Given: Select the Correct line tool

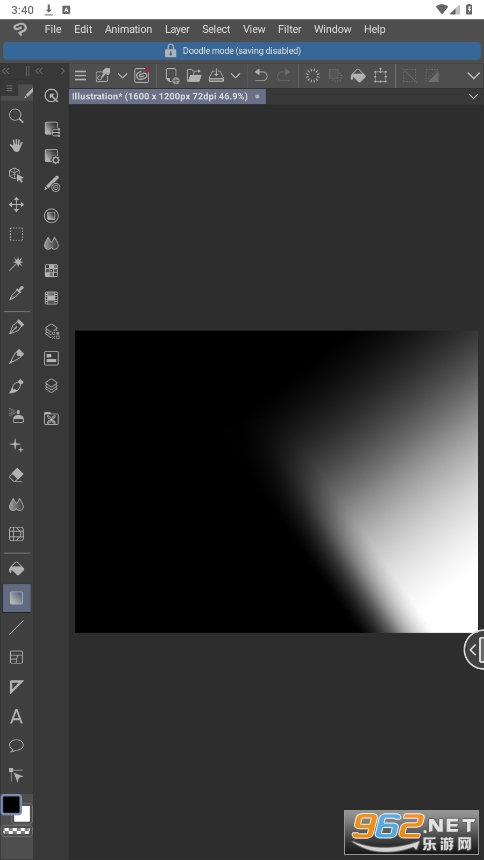Looking at the screenshot, I should [x=16, y=776].
